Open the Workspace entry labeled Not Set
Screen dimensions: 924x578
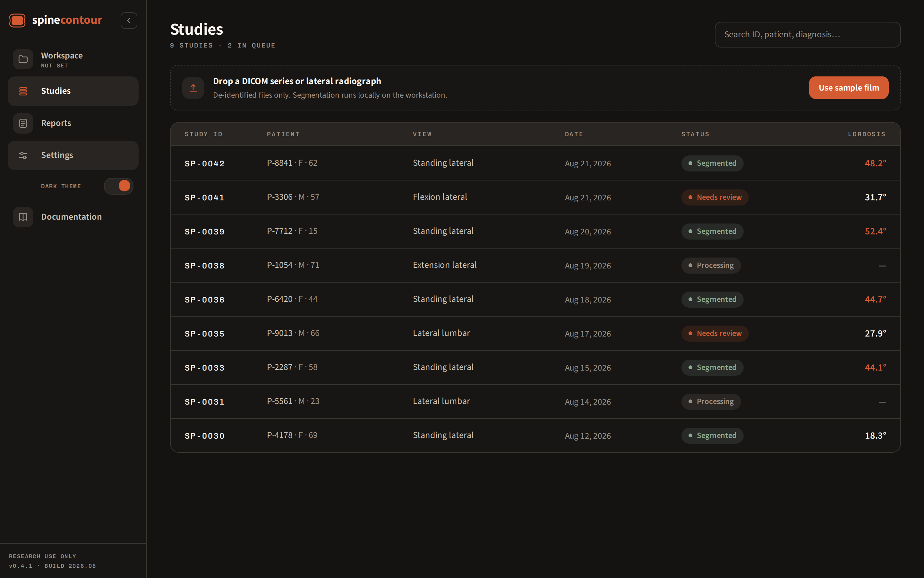pos(73,59)
